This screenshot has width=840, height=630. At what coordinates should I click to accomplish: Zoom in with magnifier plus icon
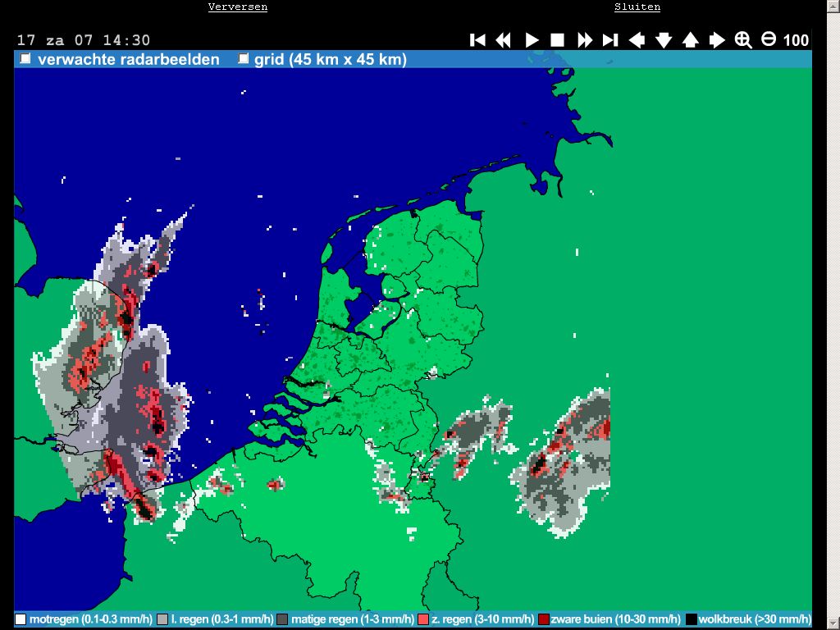tap(743, 40)
